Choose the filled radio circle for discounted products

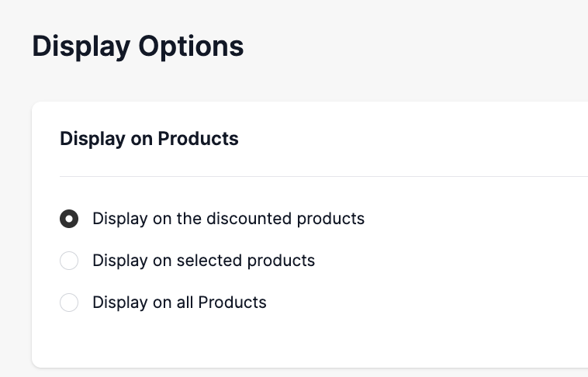pos(69,219)
